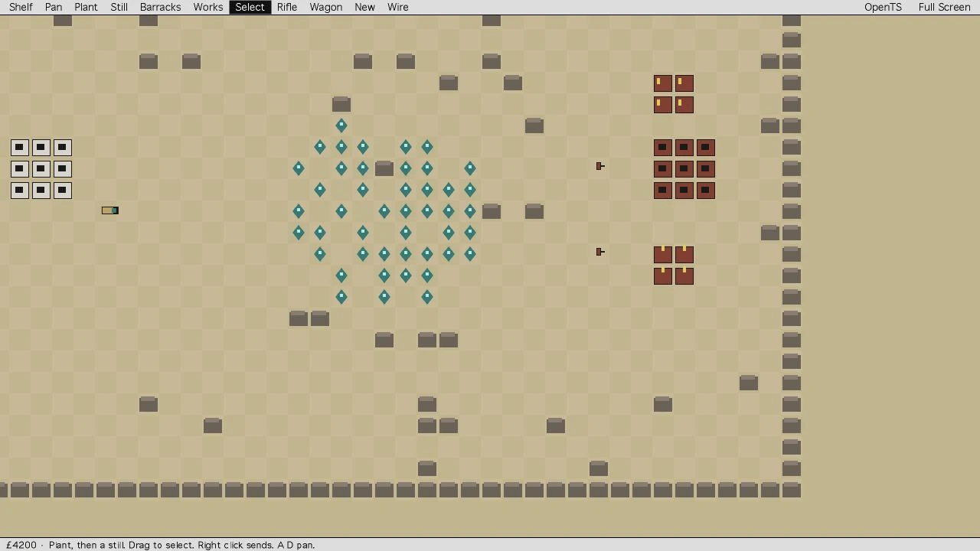Pick the Plant build option
The width and height of the screenshot is (980, 551).
click(86, 7)
